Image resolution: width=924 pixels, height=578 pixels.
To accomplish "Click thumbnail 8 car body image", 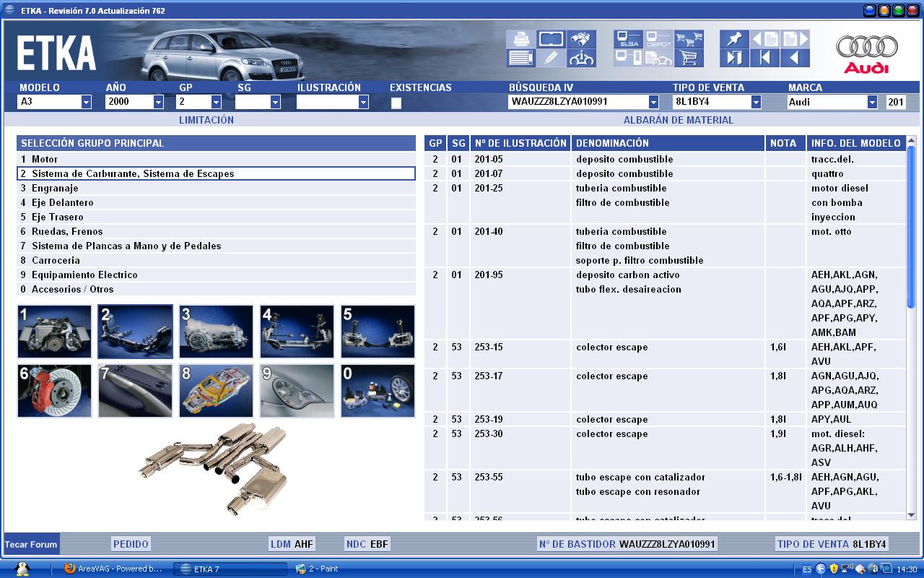I will tap(217, 391).
